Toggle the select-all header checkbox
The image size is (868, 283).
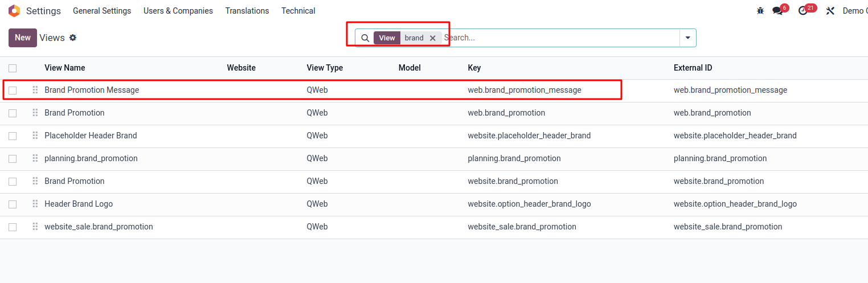[x=13, y=68]
